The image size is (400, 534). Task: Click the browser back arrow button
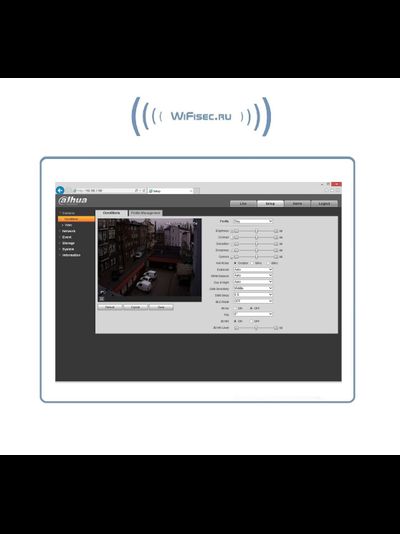[60, 190]
